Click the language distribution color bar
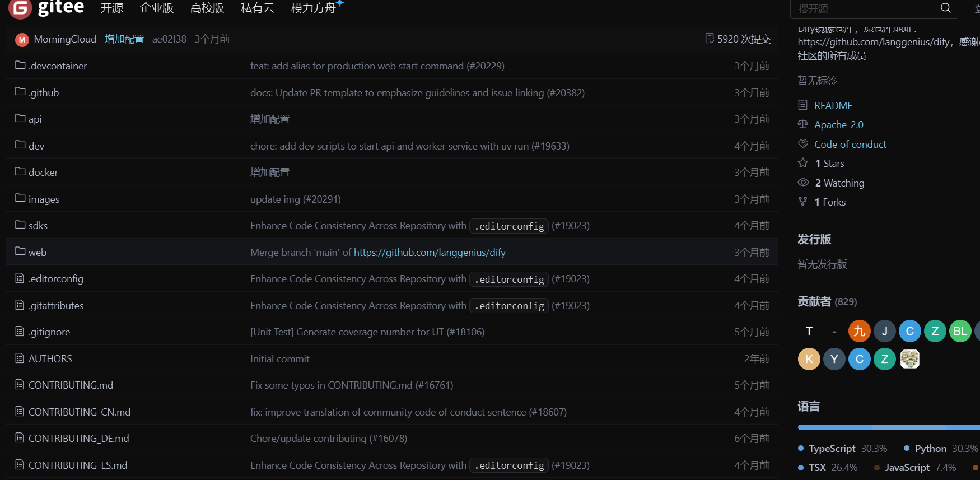The image size is (980, 480). point(888,427)
